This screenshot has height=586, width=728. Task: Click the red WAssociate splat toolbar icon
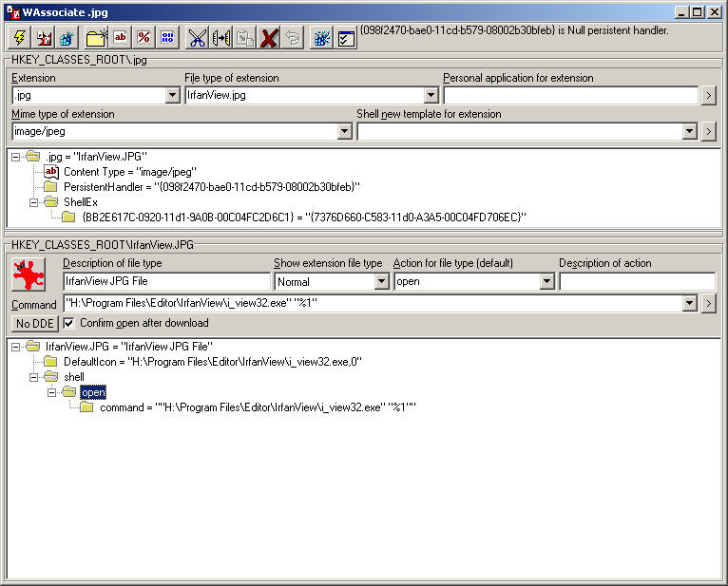[x=44, y=38]
